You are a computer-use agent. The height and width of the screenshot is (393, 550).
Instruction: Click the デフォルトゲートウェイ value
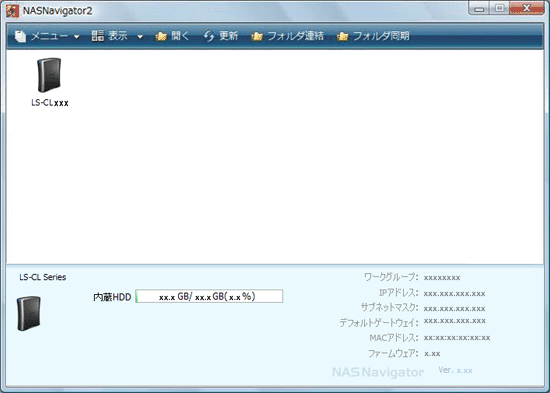455,321
